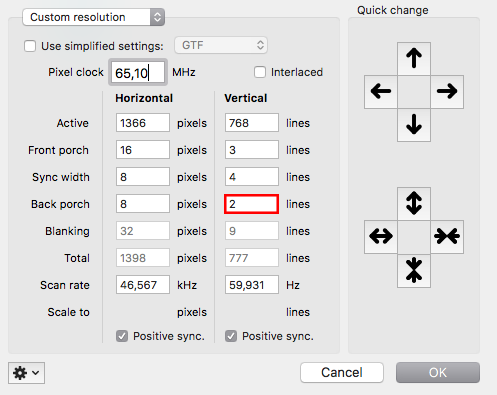Click the Horizontal Total value 1398
This screenshot has width=497, height=395.
[143, 258]
